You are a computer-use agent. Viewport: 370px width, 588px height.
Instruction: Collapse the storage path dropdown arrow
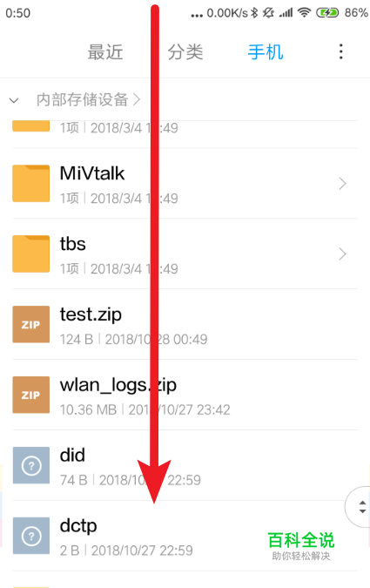[x=14, y=100]
